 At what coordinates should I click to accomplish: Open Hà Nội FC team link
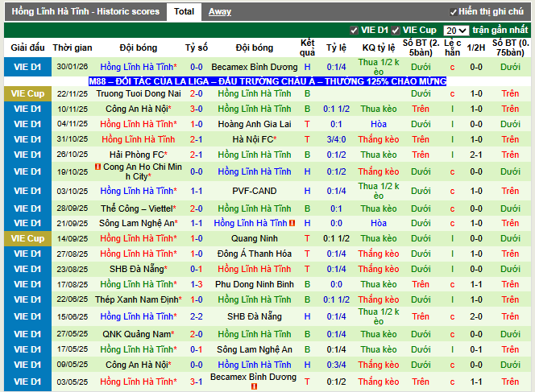pyautogui.click(x=254, y=139)
